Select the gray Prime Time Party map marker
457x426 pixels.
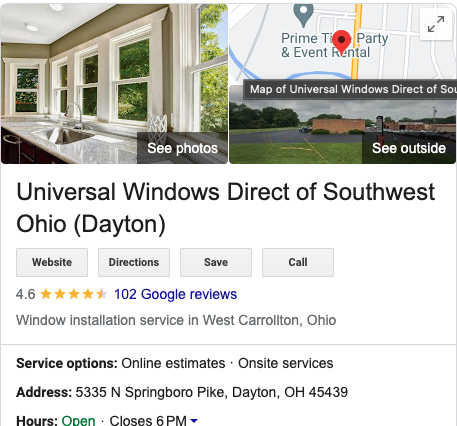pyautogui.click(x=303, y=15)
